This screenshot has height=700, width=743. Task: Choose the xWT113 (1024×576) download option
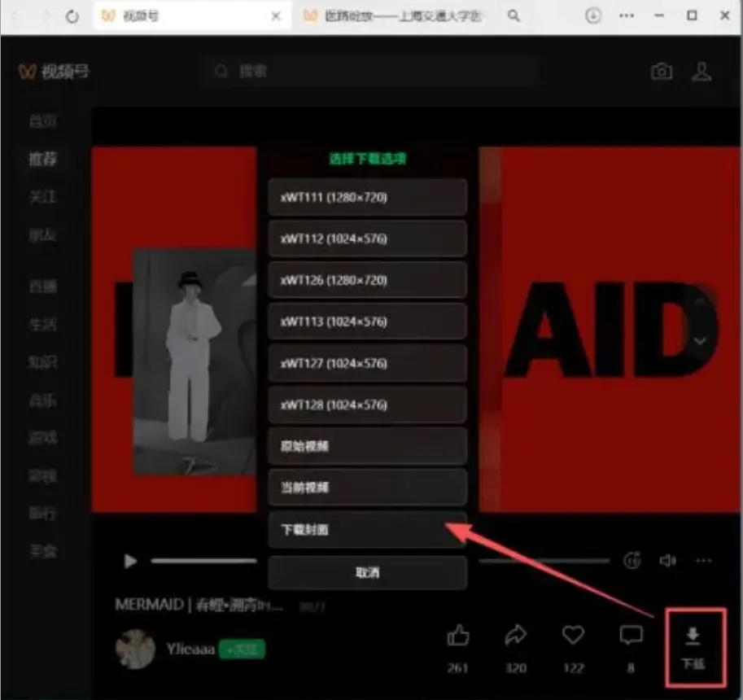[x=368, y=322]
